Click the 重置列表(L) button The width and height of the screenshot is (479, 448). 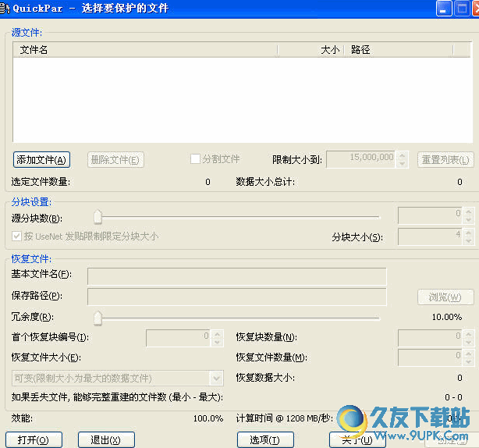pos(445,159)
